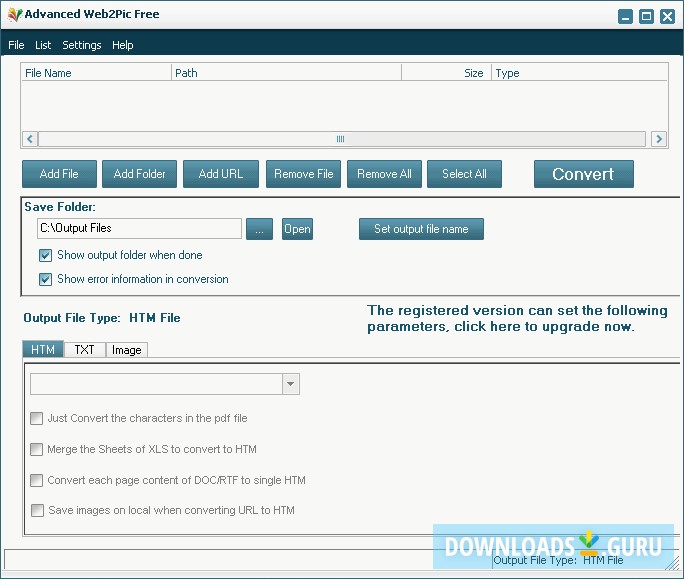Switch to the HTM tab
684x579 pixels.
point(43,349)
